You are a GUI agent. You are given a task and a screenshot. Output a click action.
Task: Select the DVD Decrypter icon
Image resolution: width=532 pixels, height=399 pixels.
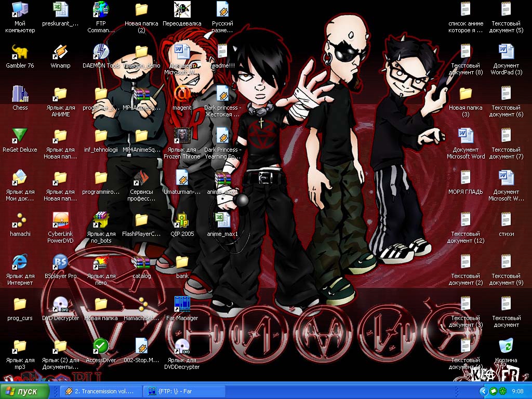[x=60, y=304]
